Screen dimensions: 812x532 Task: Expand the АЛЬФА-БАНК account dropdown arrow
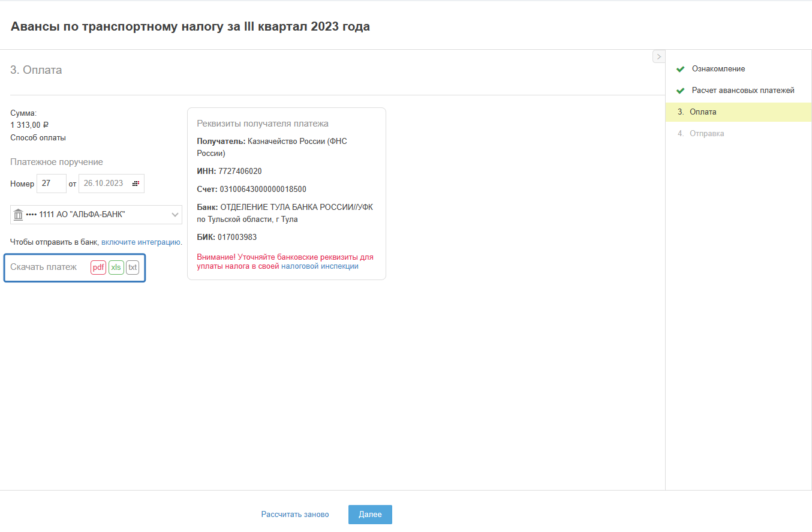[175, 215]
